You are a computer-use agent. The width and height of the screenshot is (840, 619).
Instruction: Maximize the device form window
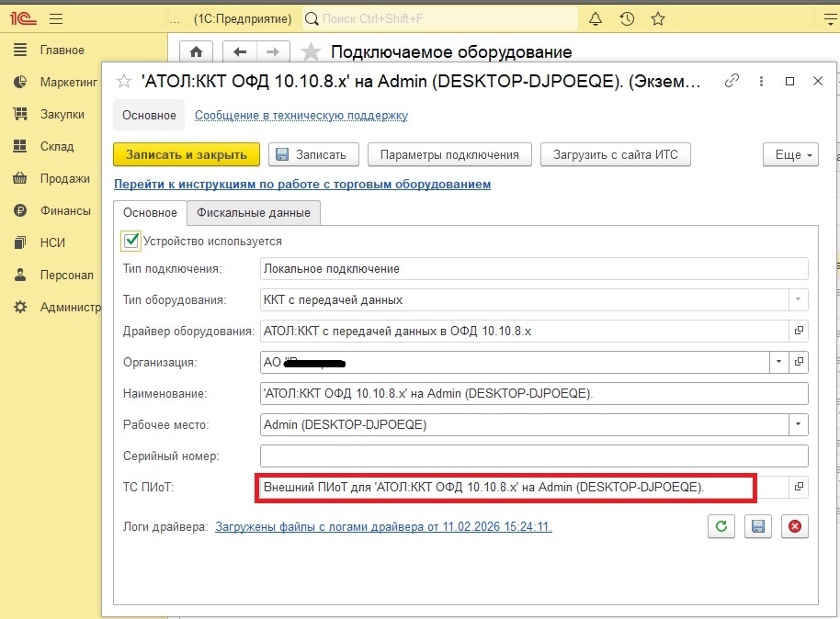coord(789,82)
